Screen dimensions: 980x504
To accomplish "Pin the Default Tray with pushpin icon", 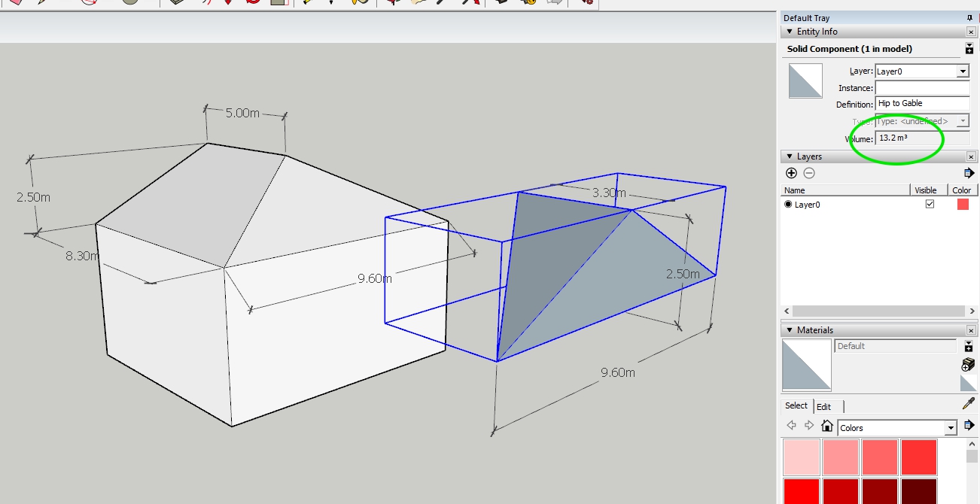I will [970, 18].
